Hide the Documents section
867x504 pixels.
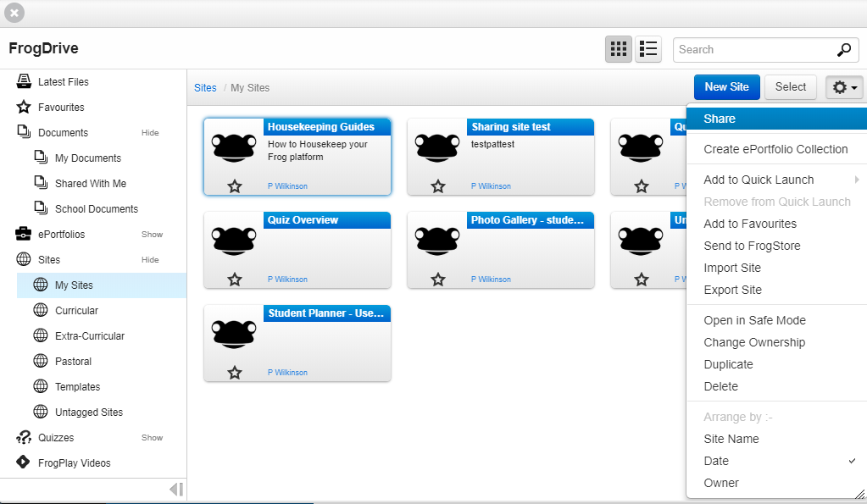(x=150, y=133)
